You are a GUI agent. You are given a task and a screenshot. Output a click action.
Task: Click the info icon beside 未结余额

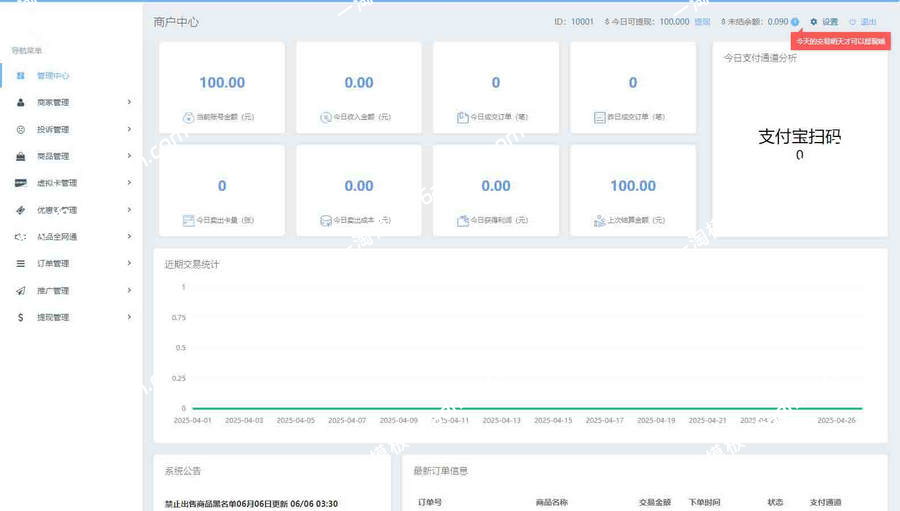point(795,22)
